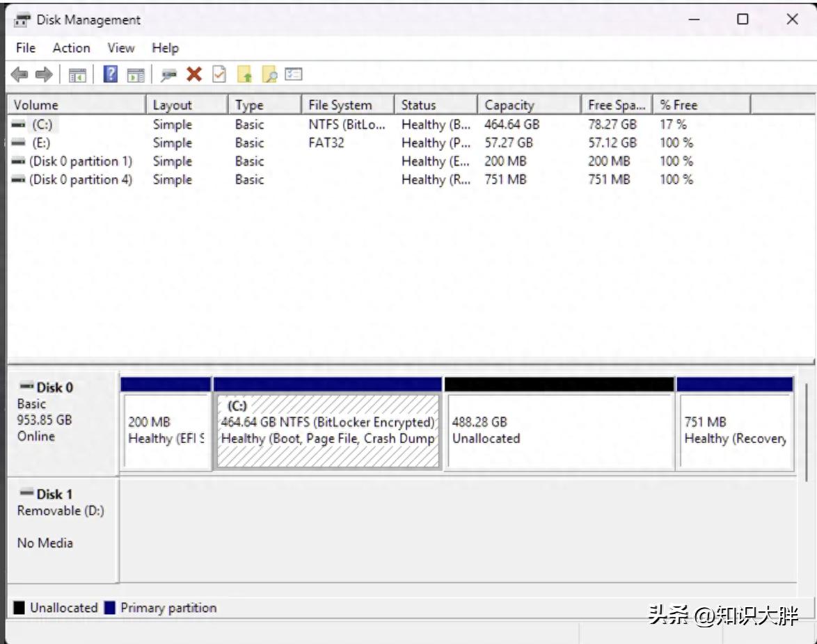Click the view settings checklist toolbar icon
This screenshot has height=644, width=817.
click(294, 74)
